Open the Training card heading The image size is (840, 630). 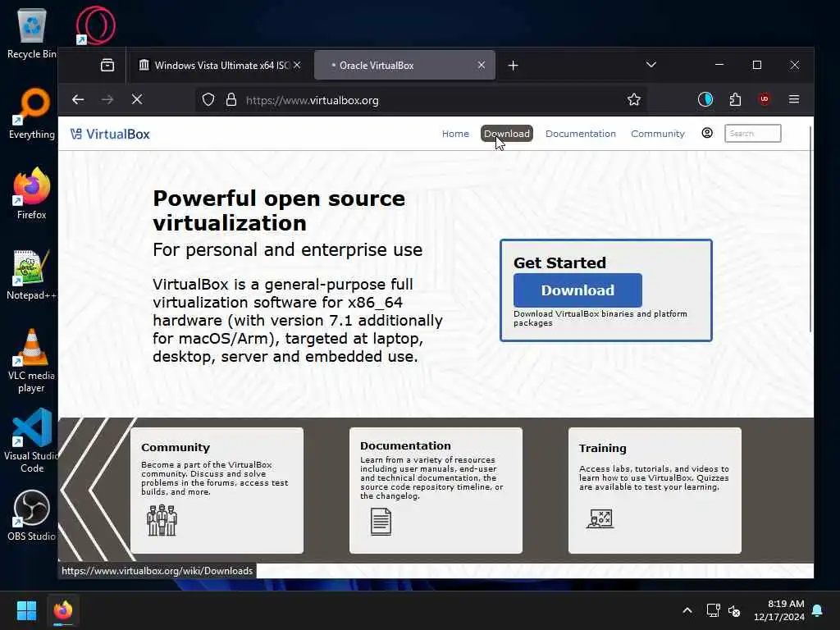(x=602, y=448)
